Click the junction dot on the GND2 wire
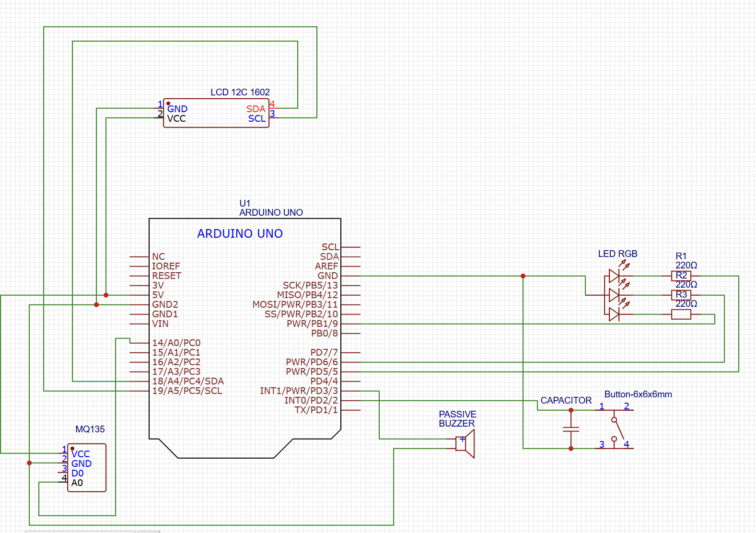Viewport: 756px width, 533px height. pyautogui.click(x=96, y=305)
